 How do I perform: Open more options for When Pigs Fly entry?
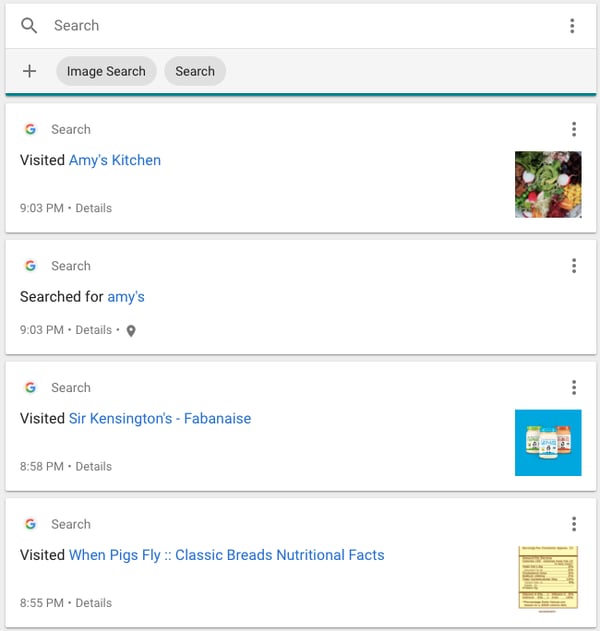coord(573,524)
